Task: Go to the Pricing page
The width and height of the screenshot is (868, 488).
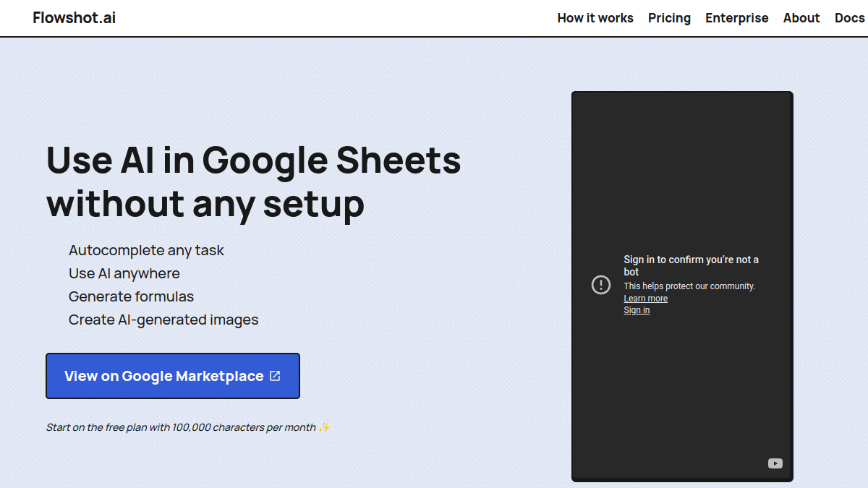Action: click(x=669, y=18)
